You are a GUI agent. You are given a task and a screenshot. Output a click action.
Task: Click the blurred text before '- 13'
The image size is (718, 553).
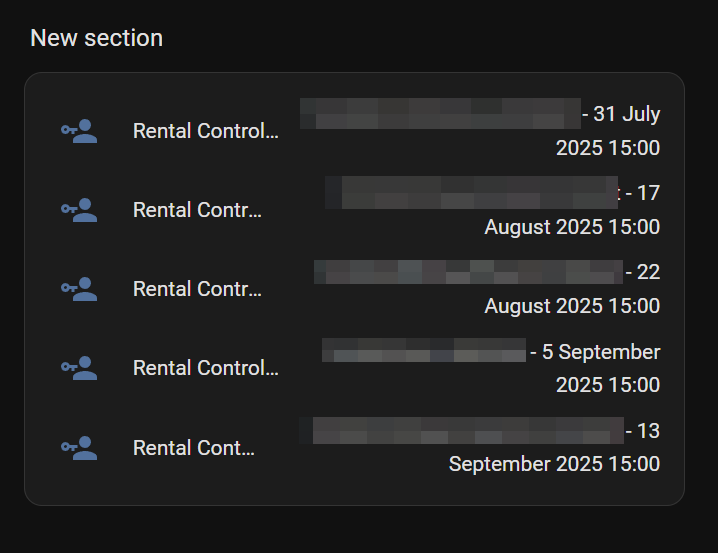(x=460, y=431)
